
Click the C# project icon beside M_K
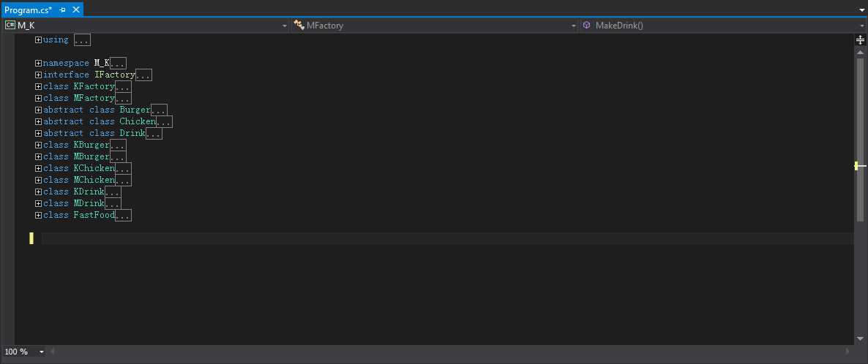point(10,25)
